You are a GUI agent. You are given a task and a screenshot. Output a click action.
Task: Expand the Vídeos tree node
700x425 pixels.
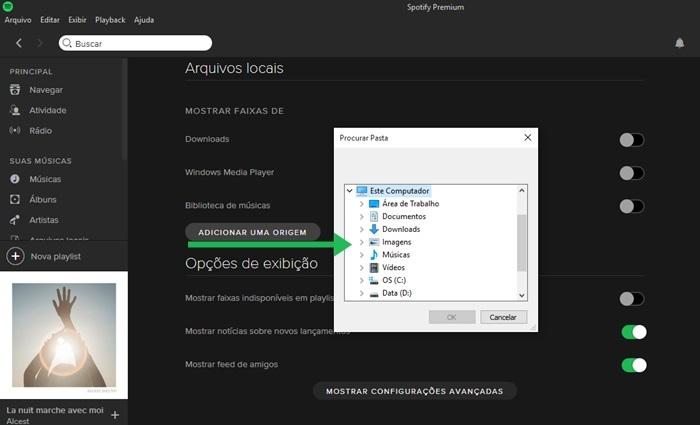[362, 268]
